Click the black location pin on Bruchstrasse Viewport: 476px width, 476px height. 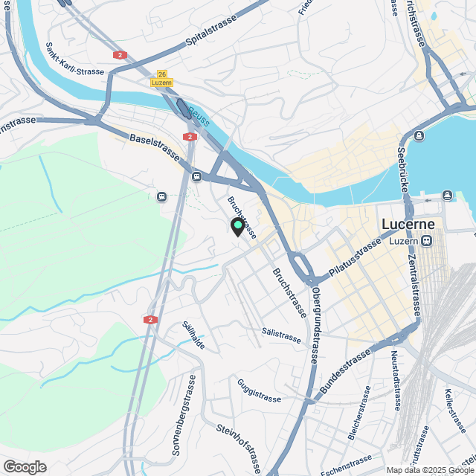238,227
